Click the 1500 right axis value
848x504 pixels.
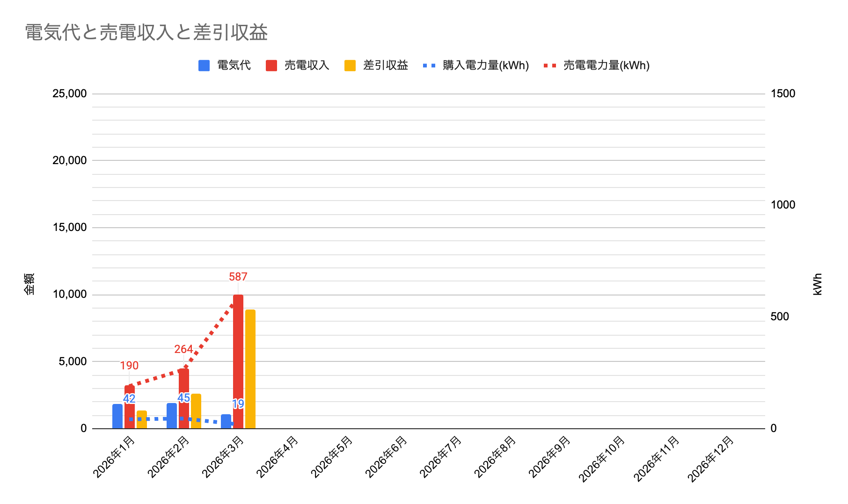[x=783, y=94]
